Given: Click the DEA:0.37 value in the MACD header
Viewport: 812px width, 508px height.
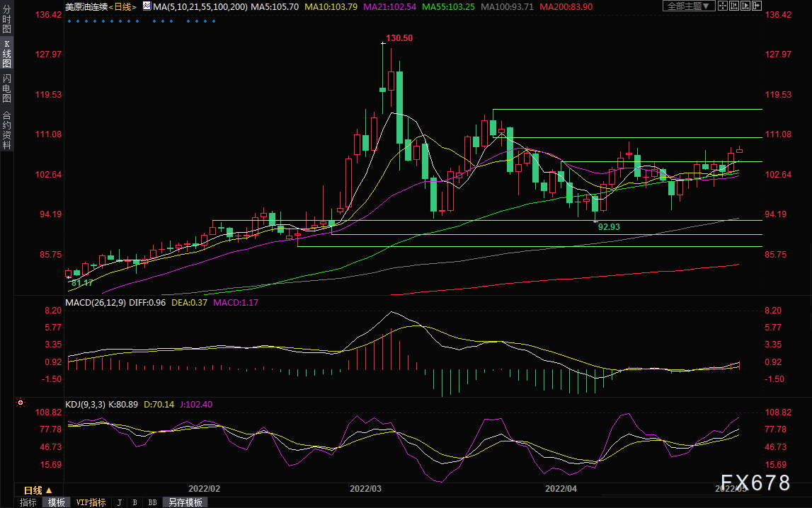Looking at the screenshot, I should (x=189, y=303).
